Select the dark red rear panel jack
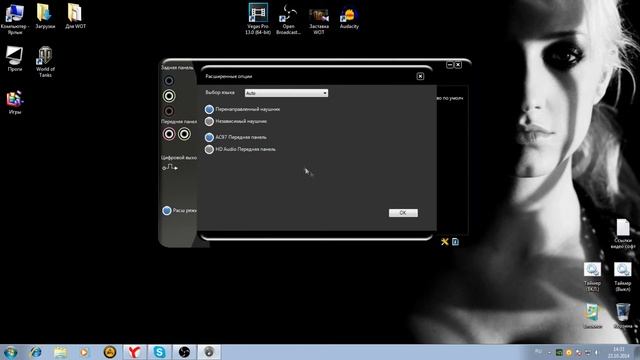Image resolution: width=640 pixels, height=360 pixels. [169, 111]
